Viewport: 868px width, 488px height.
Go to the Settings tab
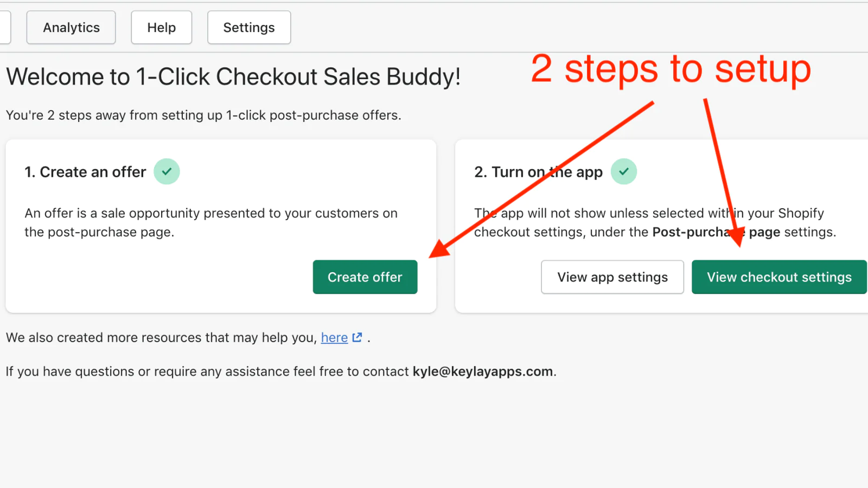pos(249,28)
